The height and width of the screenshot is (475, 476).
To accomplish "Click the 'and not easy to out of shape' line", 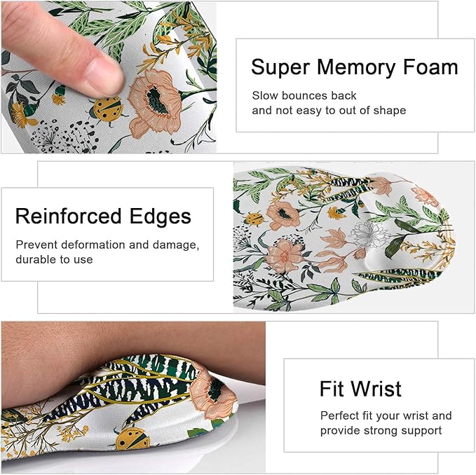I will click(329, 111).
